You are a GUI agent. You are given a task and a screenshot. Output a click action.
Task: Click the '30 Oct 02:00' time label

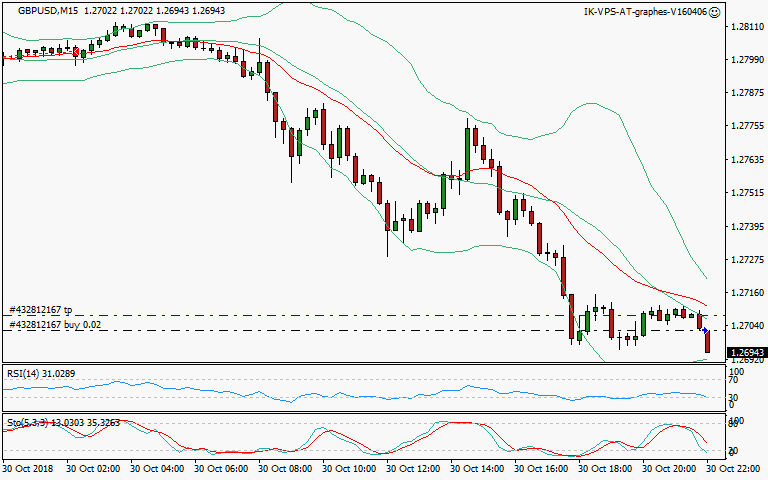[x=93, y=469]
